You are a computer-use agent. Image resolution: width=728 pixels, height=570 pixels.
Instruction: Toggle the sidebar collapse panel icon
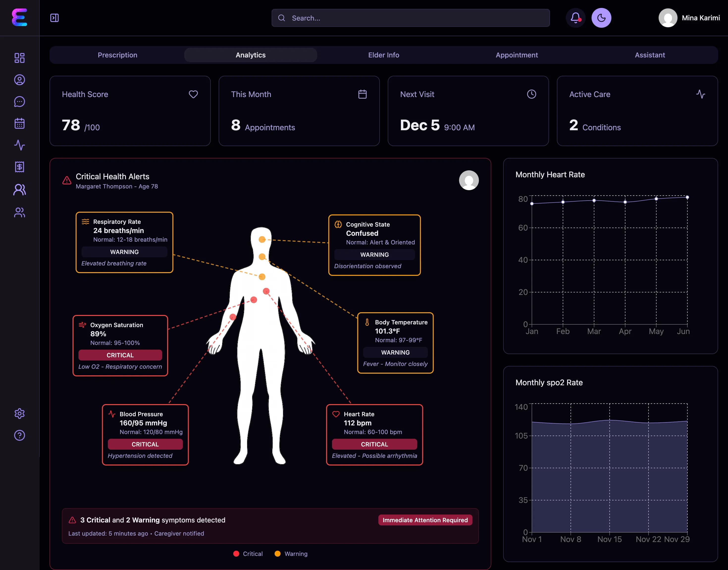pos(54,18)
